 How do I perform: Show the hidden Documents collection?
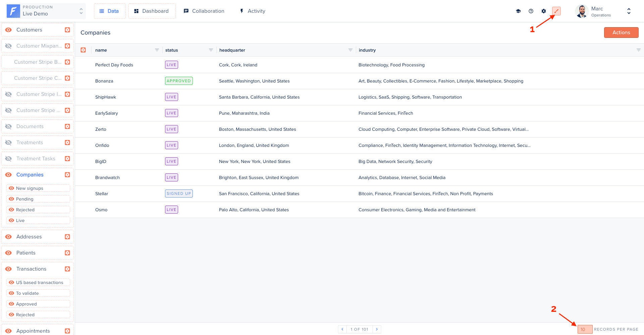click(9, 126)
